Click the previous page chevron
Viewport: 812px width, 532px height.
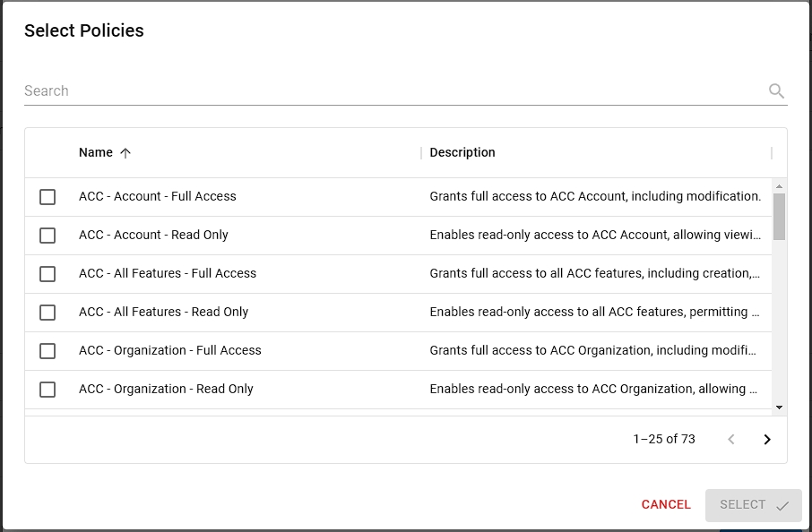tap(731, 440)
